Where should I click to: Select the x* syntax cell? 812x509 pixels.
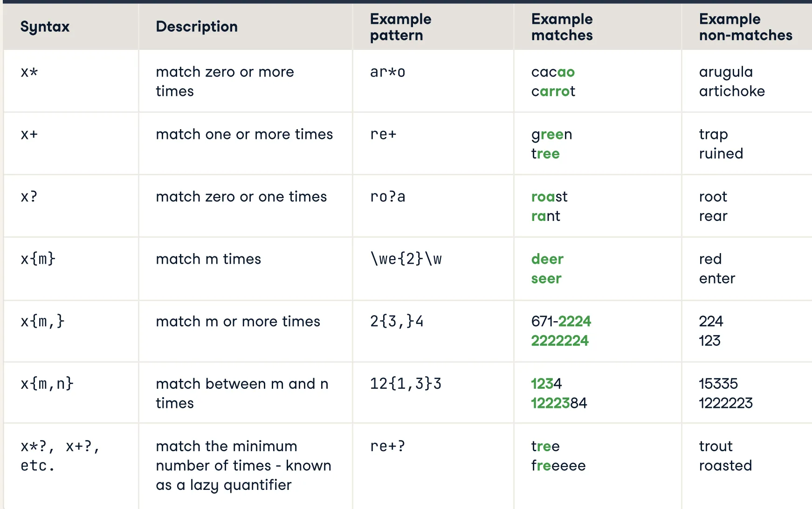[x=29, y=72]
